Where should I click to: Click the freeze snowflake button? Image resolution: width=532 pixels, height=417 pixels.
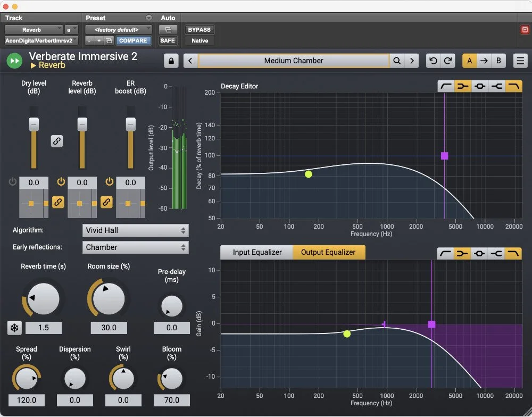pos(14,328)
